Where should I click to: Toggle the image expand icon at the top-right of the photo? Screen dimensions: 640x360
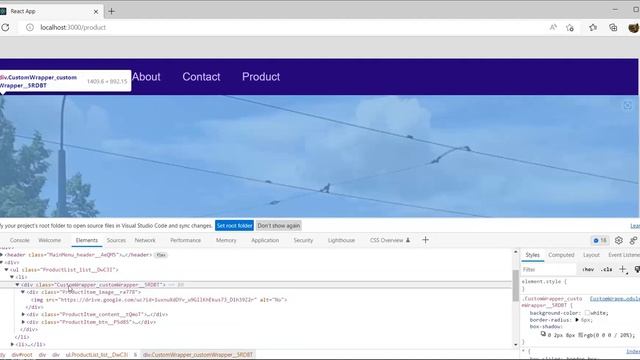(628, 106)
